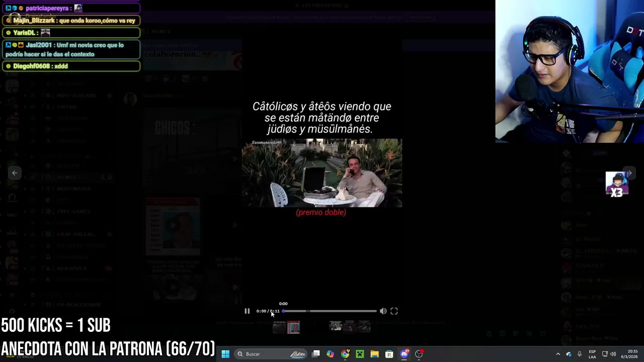Viewport: 644px width, 362px height.
Task: Open Microsoft Store from the taskbar
Action: point(389,354)
